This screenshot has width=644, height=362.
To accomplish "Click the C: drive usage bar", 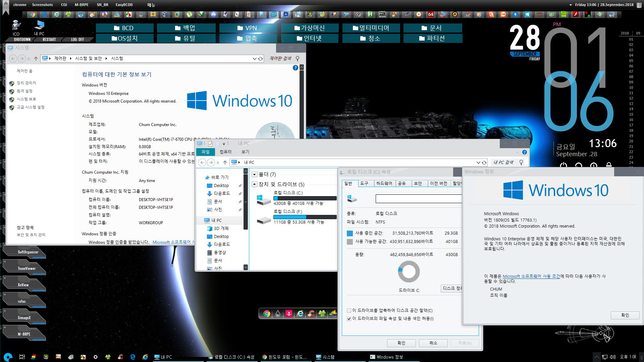I will (305, 198).
